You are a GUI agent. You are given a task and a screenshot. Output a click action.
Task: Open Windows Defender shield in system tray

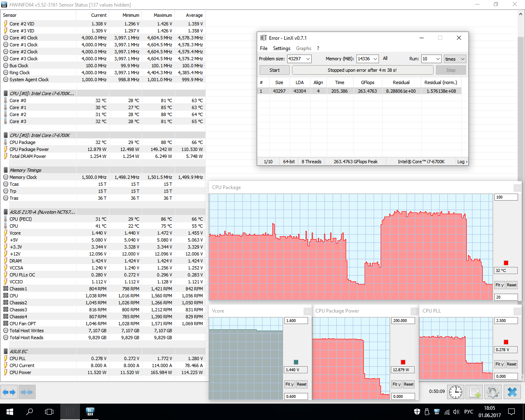pos(417,412)
